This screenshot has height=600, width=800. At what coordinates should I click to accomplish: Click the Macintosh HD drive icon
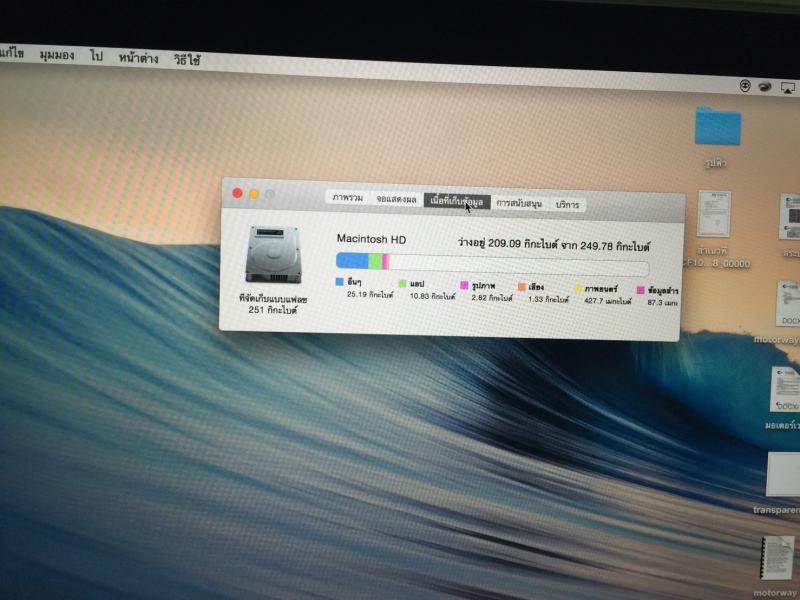pyautogui.click(x=269, y=255)
